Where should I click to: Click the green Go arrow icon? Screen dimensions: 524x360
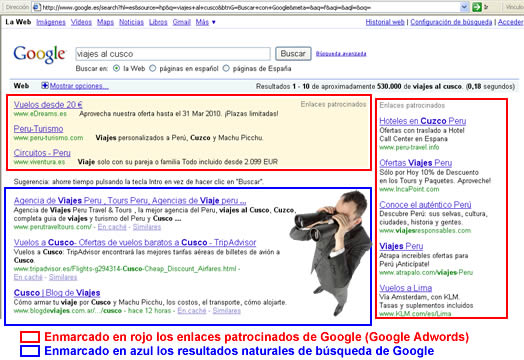click(x=477, y=7)
